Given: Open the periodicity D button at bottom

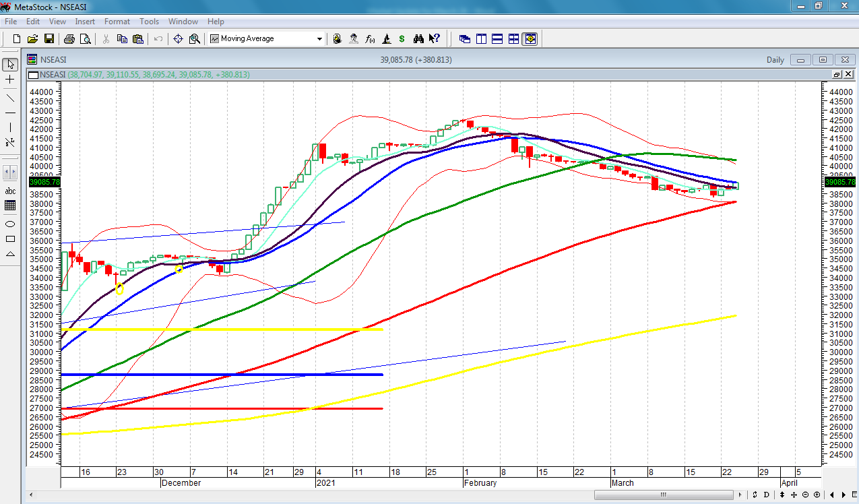Looking at the screenshot, I should 766,495.
